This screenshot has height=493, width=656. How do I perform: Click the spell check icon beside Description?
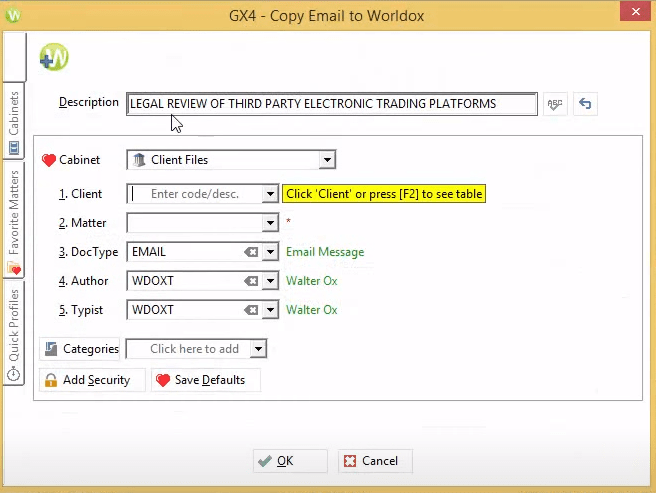click(x=555, y=104)
